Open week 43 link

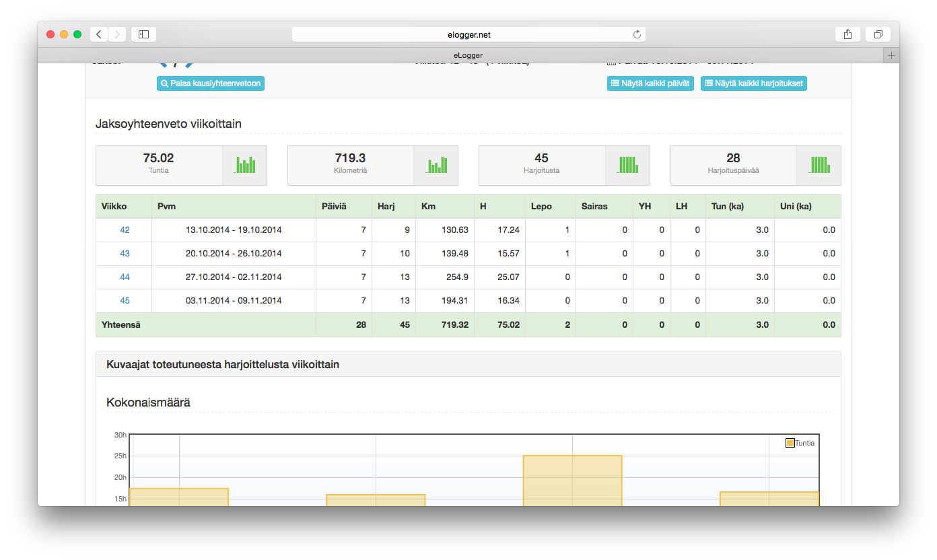pos(125,254)
